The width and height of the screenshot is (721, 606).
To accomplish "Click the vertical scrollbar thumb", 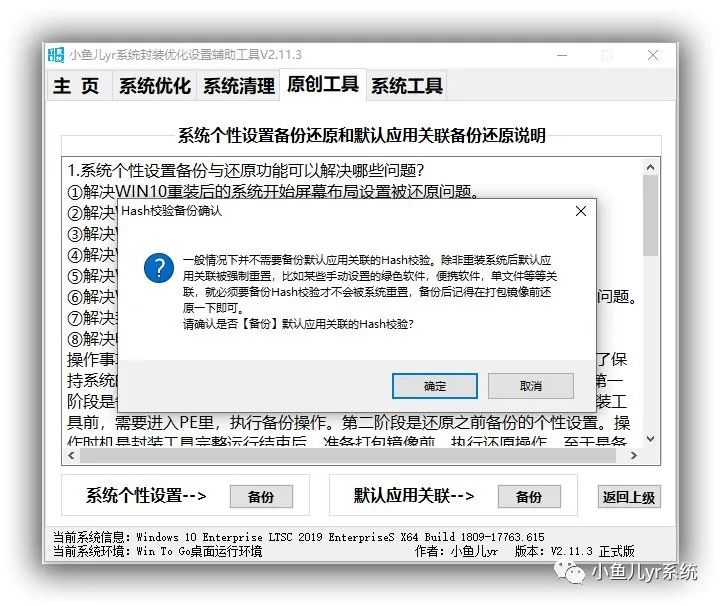I will [650, 215].
